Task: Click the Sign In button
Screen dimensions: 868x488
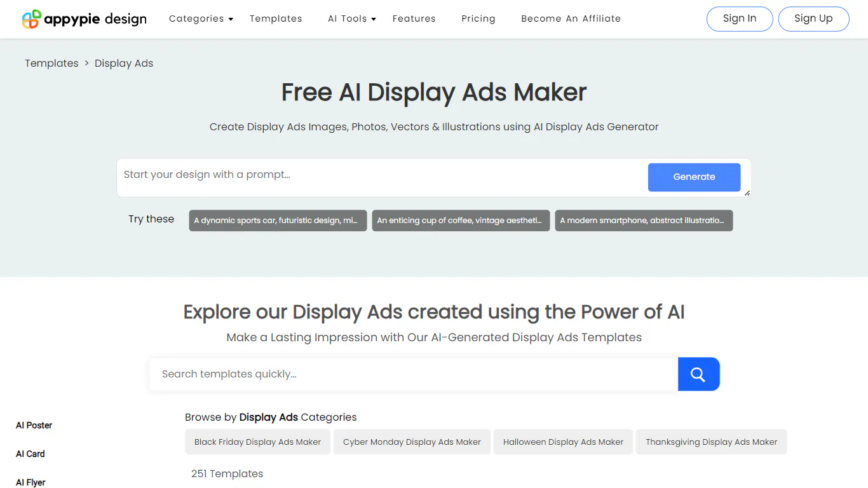Action: click(739, 19)
